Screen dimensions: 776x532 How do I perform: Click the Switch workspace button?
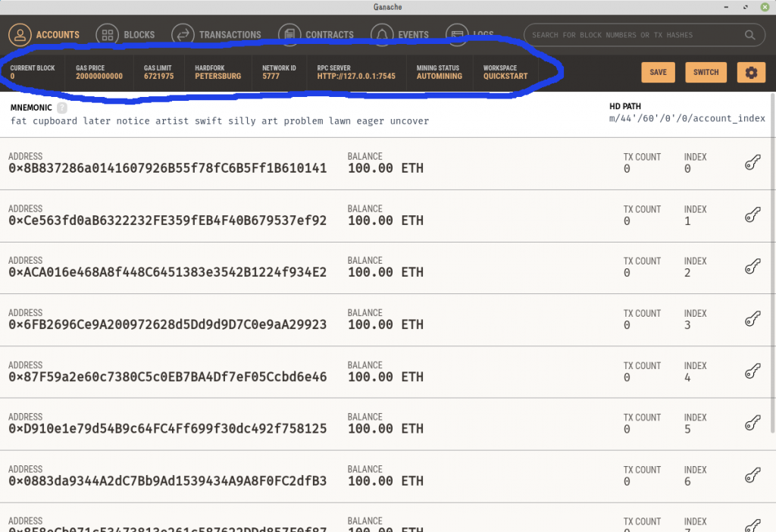click(706, 72)
